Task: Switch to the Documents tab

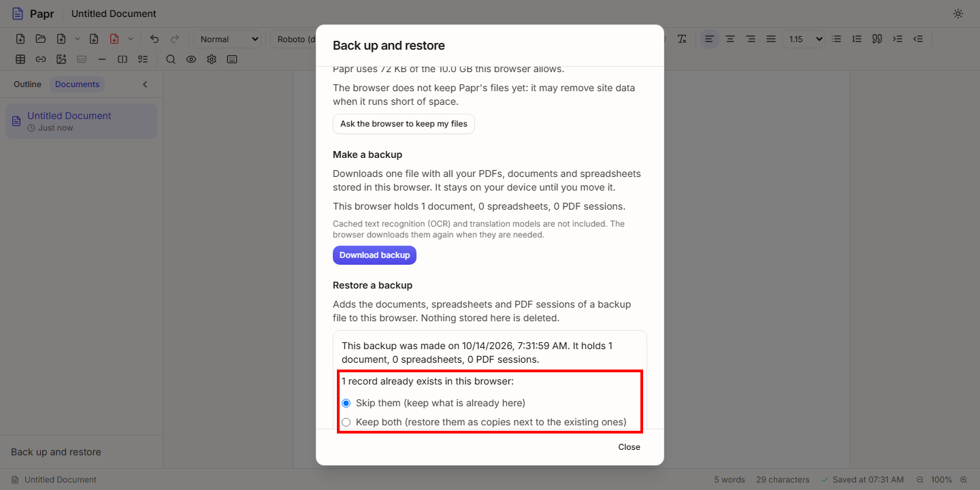Action: (x=78, y=84)
